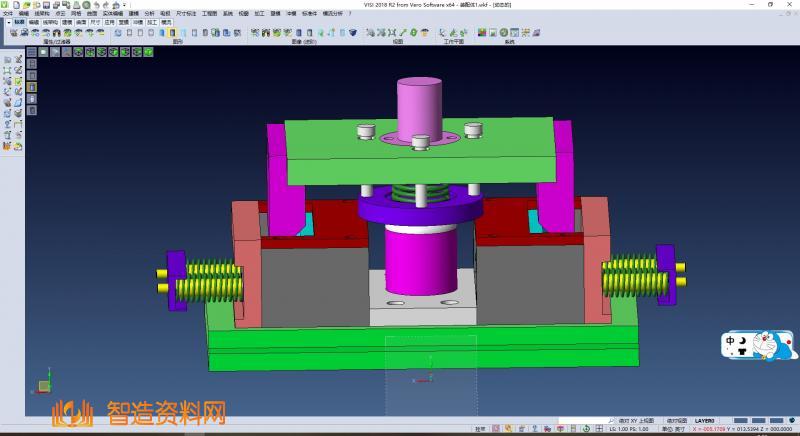Click the 拉伸 status bar button
This screenshot has width=800, height=436.
[481, 429]
